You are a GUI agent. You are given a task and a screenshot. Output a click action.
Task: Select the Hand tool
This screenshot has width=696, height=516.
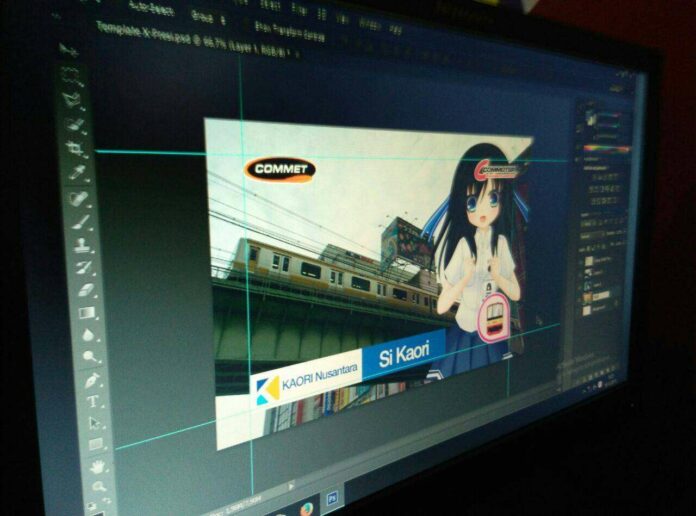tap(99, 466)
